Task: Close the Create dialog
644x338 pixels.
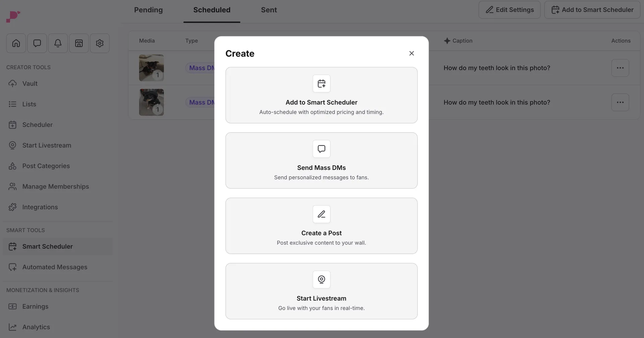Action: (412, 53)
